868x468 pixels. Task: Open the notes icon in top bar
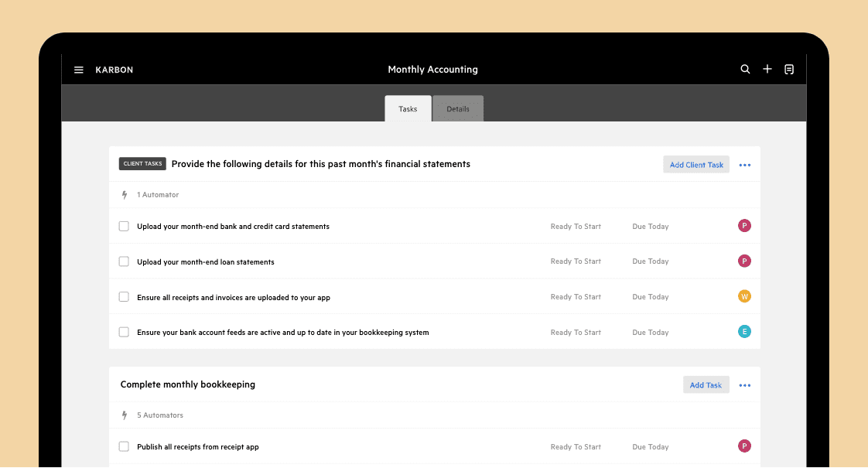click(x=789, y=69)
